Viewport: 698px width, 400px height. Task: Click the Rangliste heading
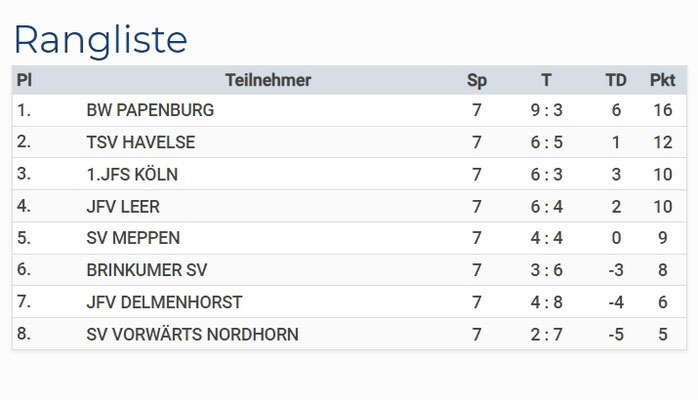click(x=101, y=40)
